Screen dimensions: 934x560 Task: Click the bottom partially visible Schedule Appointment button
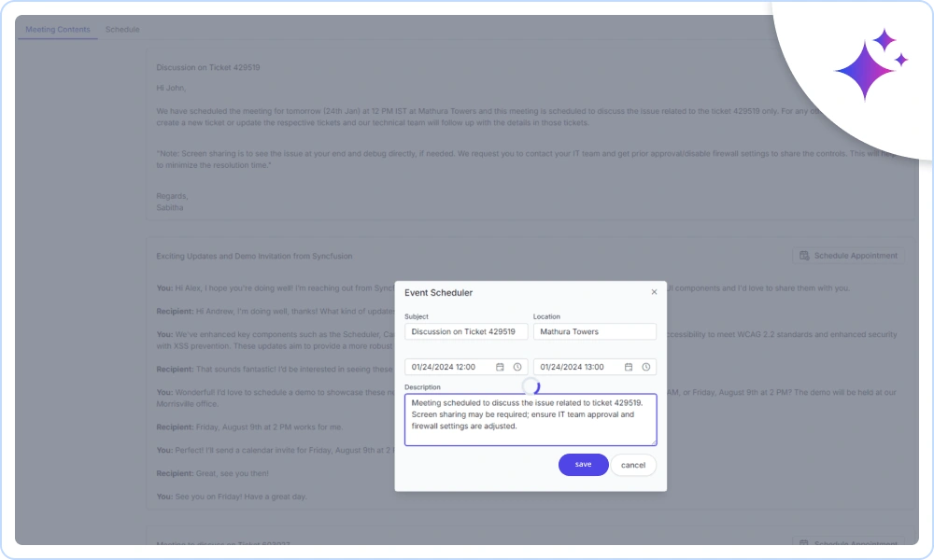click(848, 543)
